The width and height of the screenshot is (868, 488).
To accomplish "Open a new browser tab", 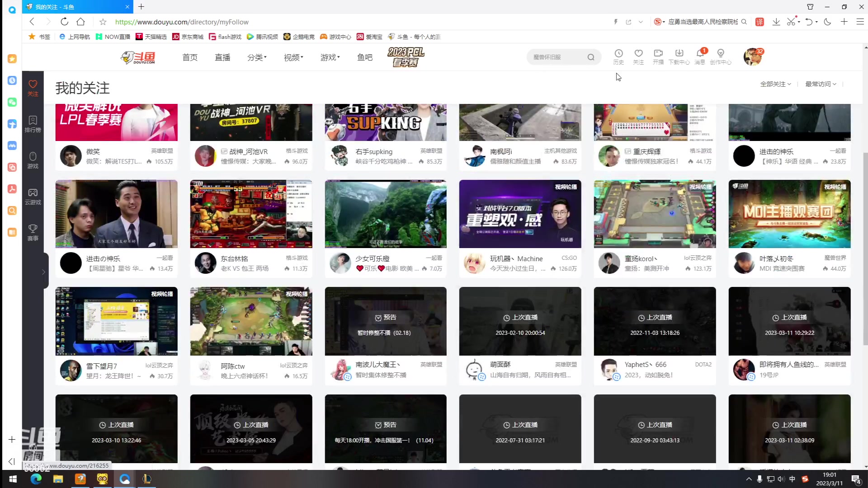I will [141, 7].
